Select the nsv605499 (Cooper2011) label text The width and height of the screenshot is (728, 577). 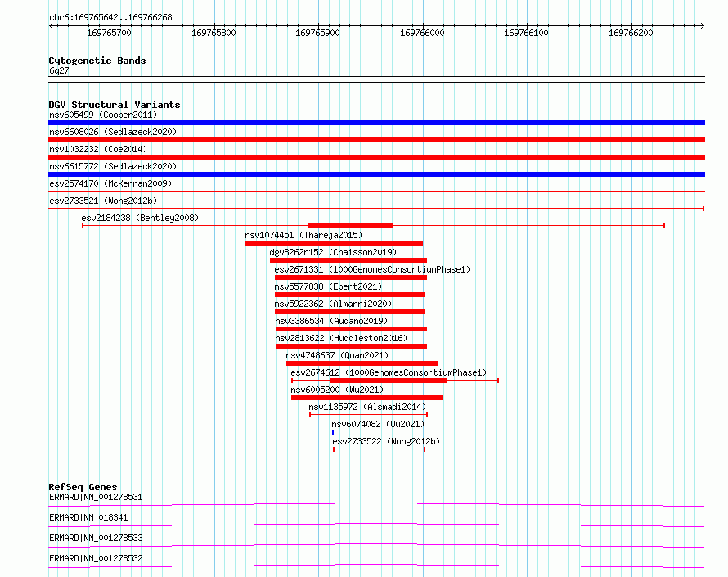103,115
